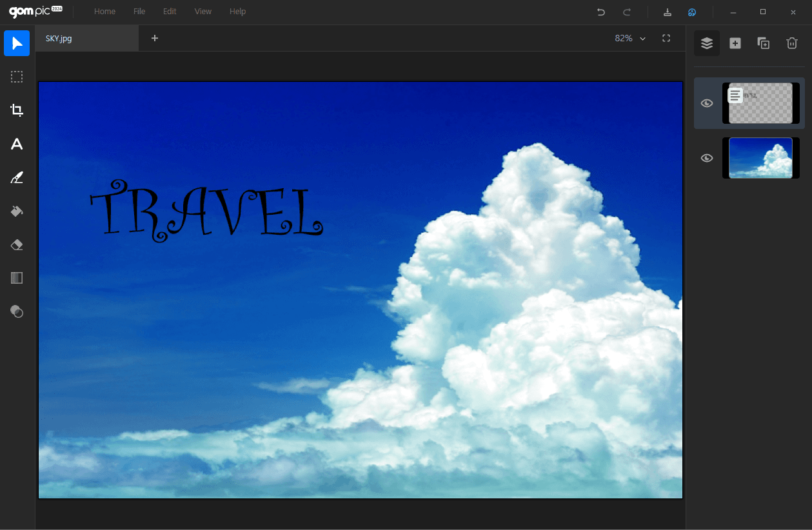Select the Move/Pointer tool

coord(17,43)
